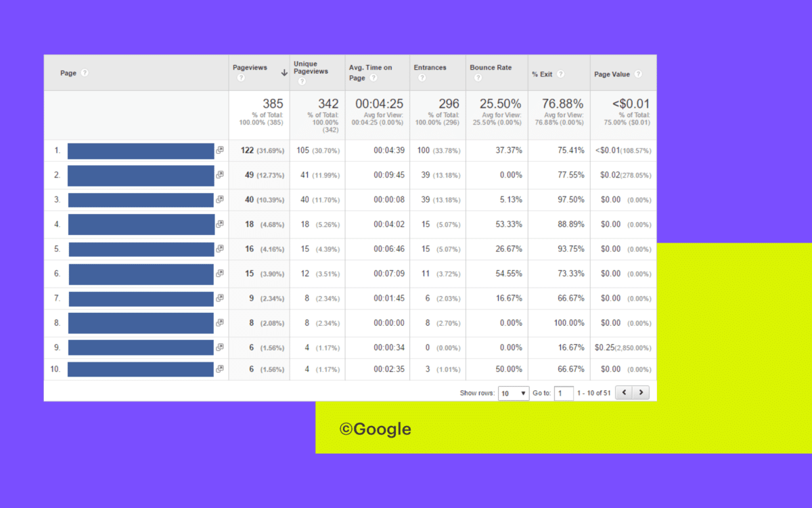The image size is (812, 508).
Task: Open row 3 page in new window icon
Action: click(219, 200)
